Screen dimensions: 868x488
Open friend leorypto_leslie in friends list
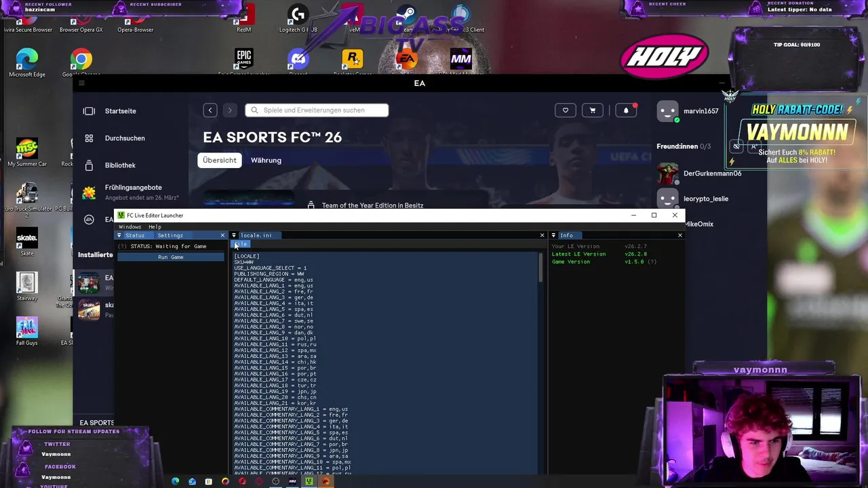(x=692, y=199)
